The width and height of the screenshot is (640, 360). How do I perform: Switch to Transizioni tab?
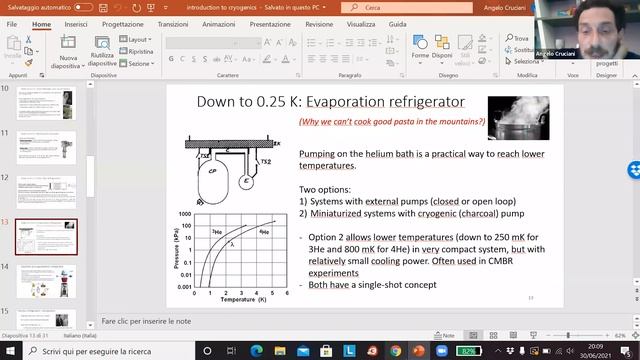click(173, 24)
